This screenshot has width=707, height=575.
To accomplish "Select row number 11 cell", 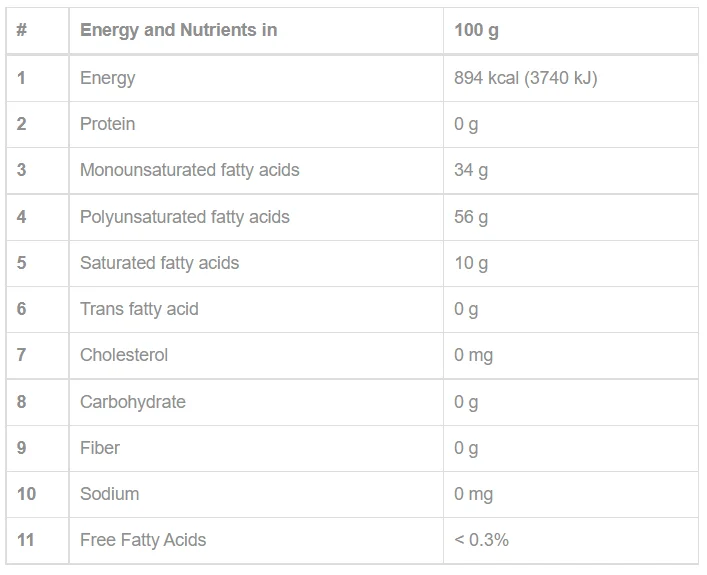I will tap(37, 540).
